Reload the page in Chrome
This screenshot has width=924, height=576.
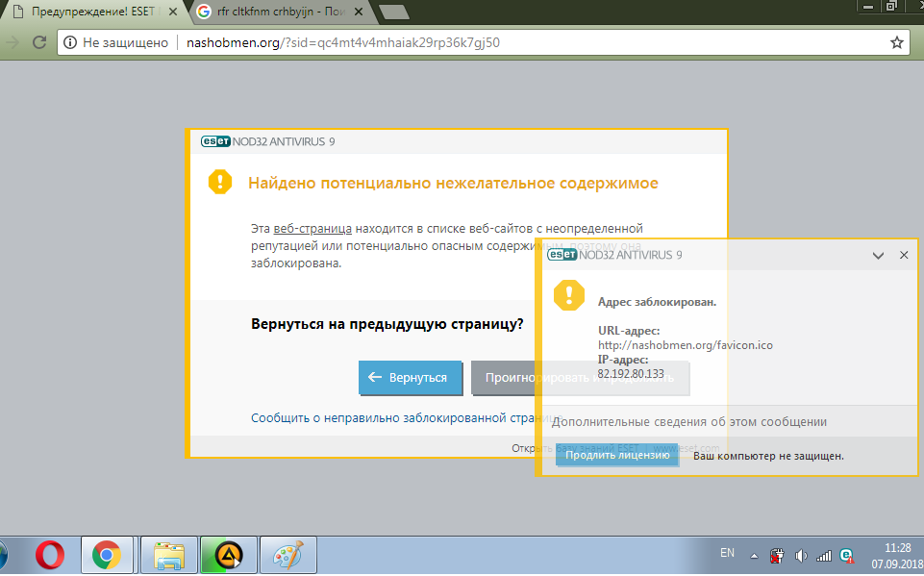39,42
